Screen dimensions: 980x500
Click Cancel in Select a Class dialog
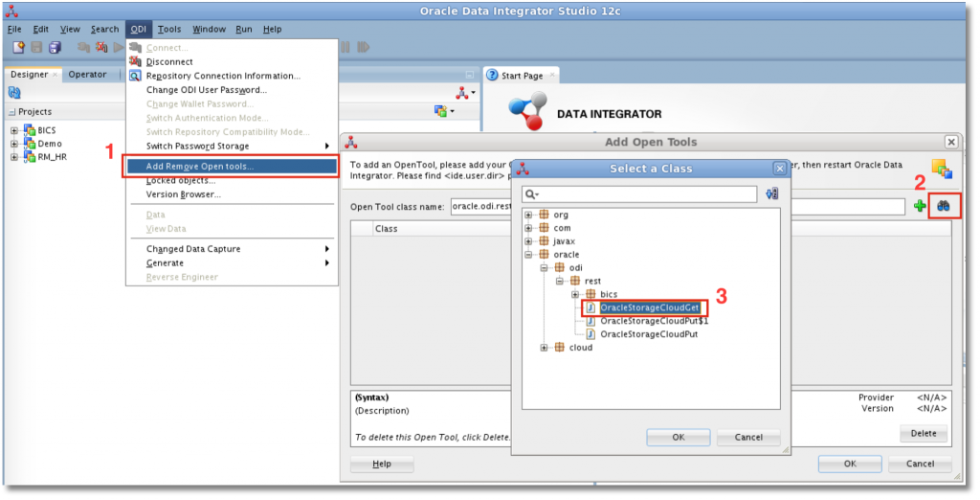pyautogui.click(x=748, y=437)
